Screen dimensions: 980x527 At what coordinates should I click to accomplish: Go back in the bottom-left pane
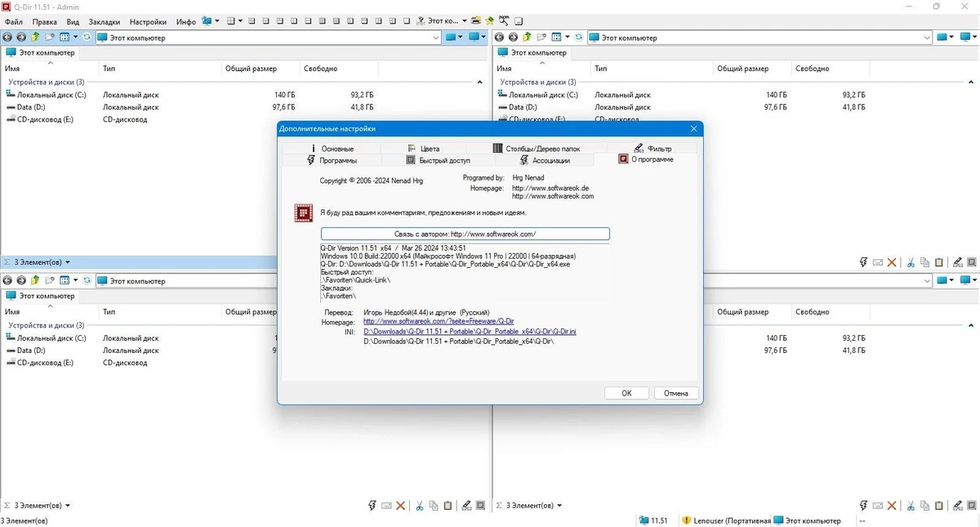click(8, 281)
